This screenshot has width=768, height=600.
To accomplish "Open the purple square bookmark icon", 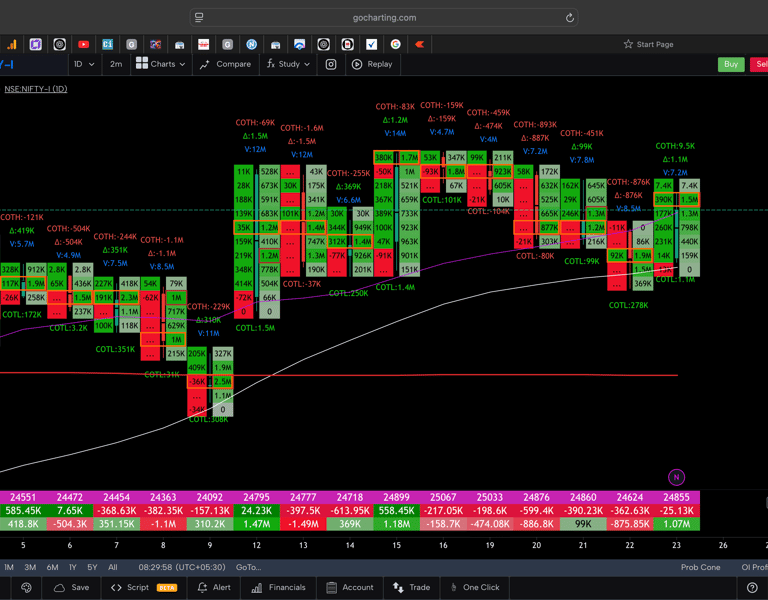I will [x=35, y=45].
